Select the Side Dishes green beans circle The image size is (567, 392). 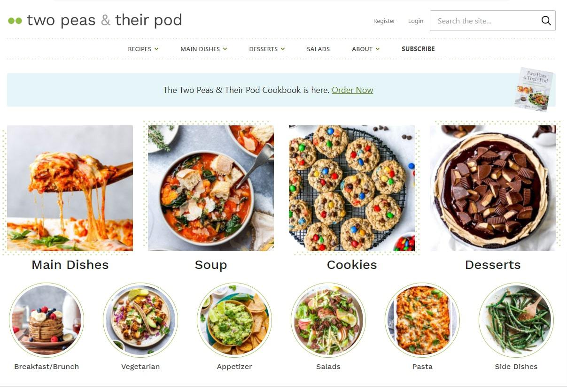click(516, 320)
